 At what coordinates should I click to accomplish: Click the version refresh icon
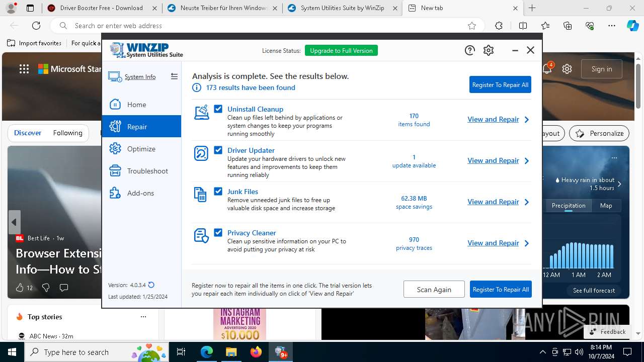click(x=151, y=285)
